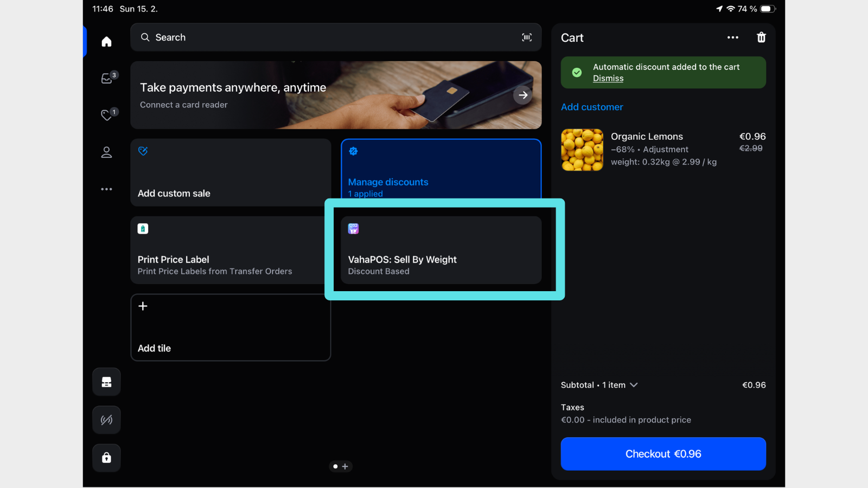Image resolution: width=868 pixels, height=488 pixels.
Task: Tap the 11:46 clock in status bar
Action: 103,9
